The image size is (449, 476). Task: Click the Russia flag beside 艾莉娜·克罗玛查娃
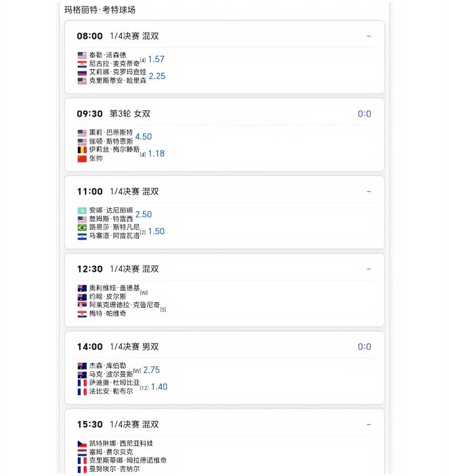tap(82, 72)
